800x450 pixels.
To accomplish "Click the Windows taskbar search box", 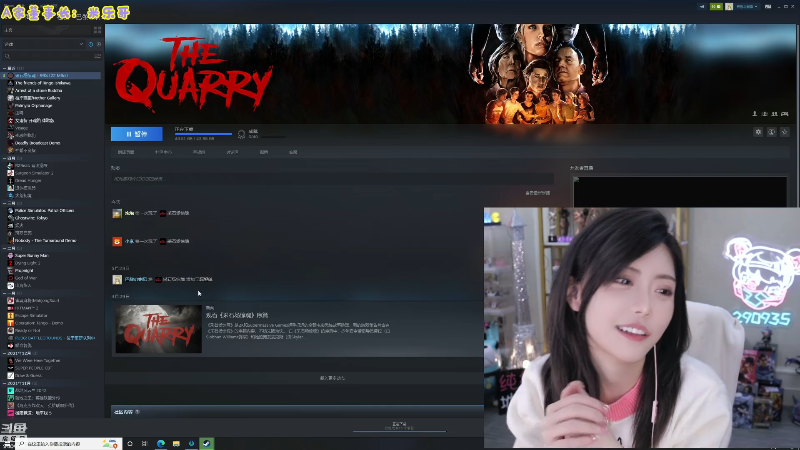I will (x=67, y=444).
